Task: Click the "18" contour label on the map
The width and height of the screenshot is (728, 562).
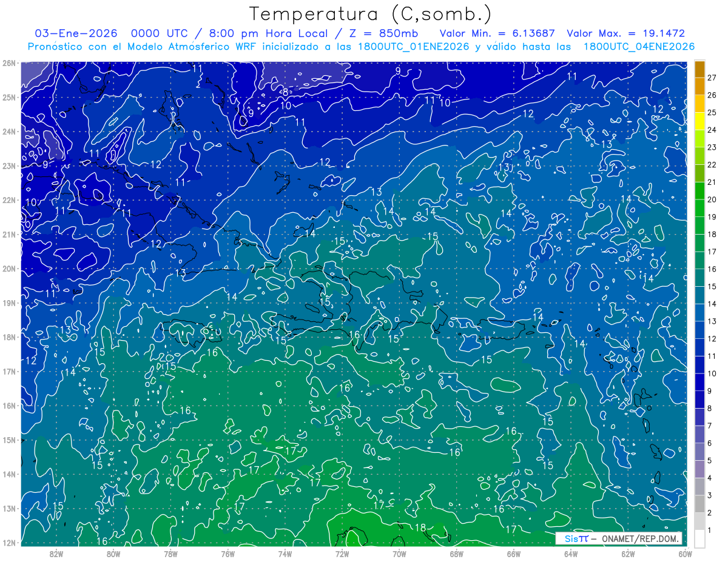Action: [x=420, y=527]
